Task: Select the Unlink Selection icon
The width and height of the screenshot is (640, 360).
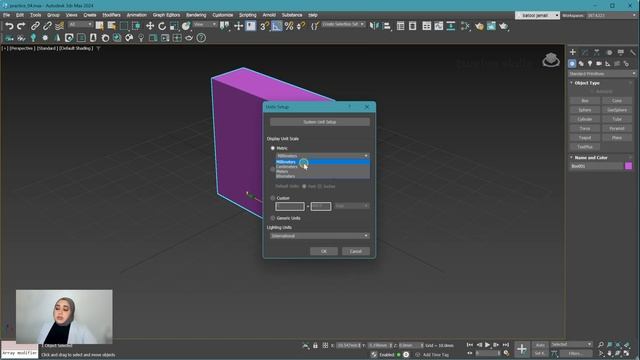Action: click(x=47, y=26)
